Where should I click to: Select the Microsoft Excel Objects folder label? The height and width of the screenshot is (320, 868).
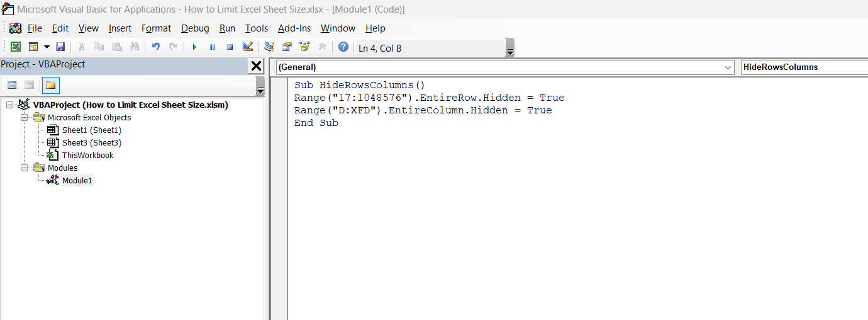coord(89,118)
